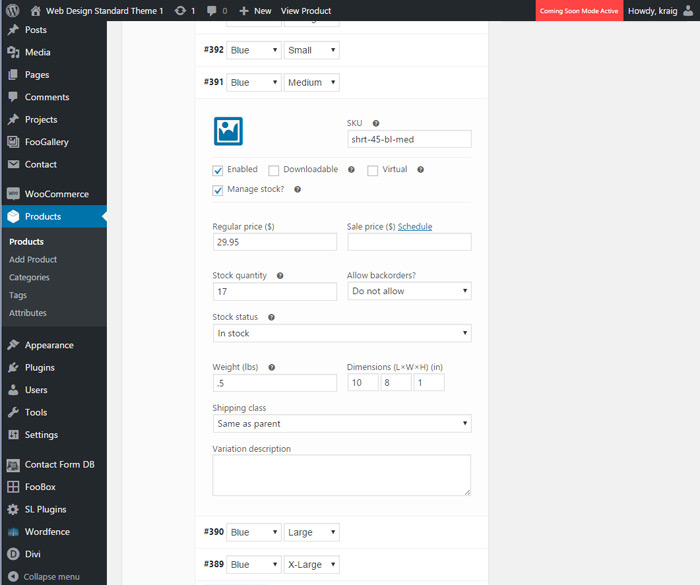Open the Shipping class dropdown
700x585 pixels.
pos(342,423)
